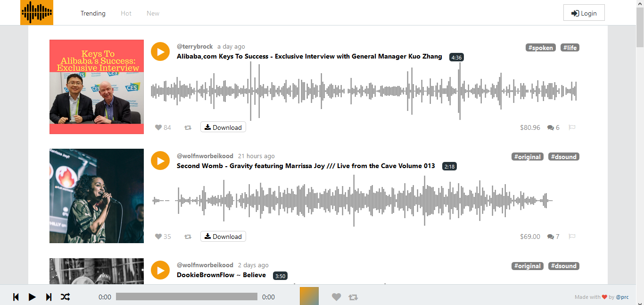This screenshot has width=644, height=305.
Task: Click the 3:50 duration badge
Action: click(x=280, y=276)
